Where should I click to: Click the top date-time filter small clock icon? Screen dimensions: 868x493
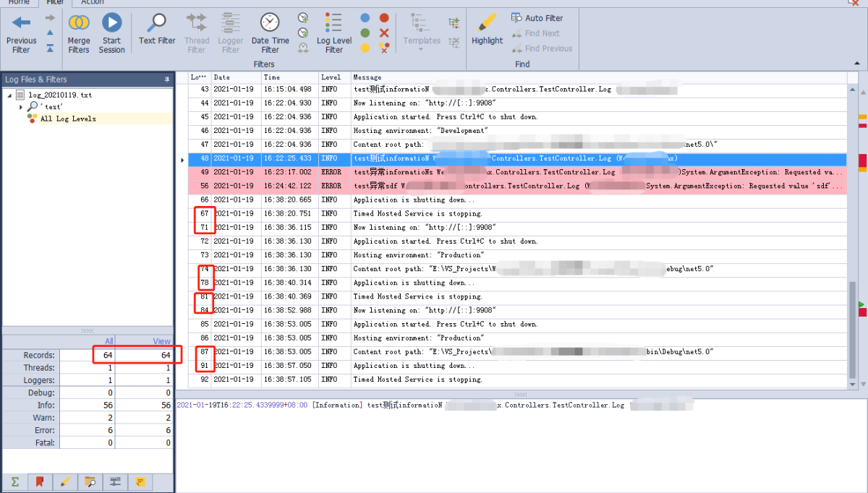[302, 18]
